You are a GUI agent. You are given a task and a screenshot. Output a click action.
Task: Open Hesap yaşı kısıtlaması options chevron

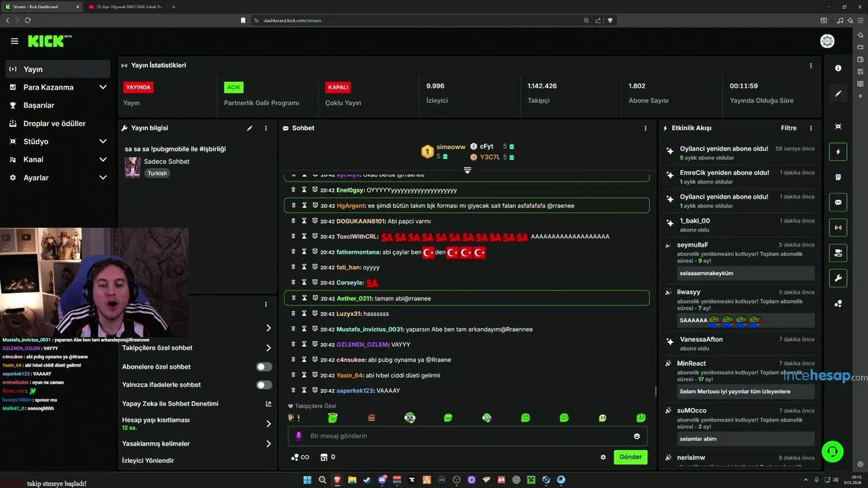[269, 424]
